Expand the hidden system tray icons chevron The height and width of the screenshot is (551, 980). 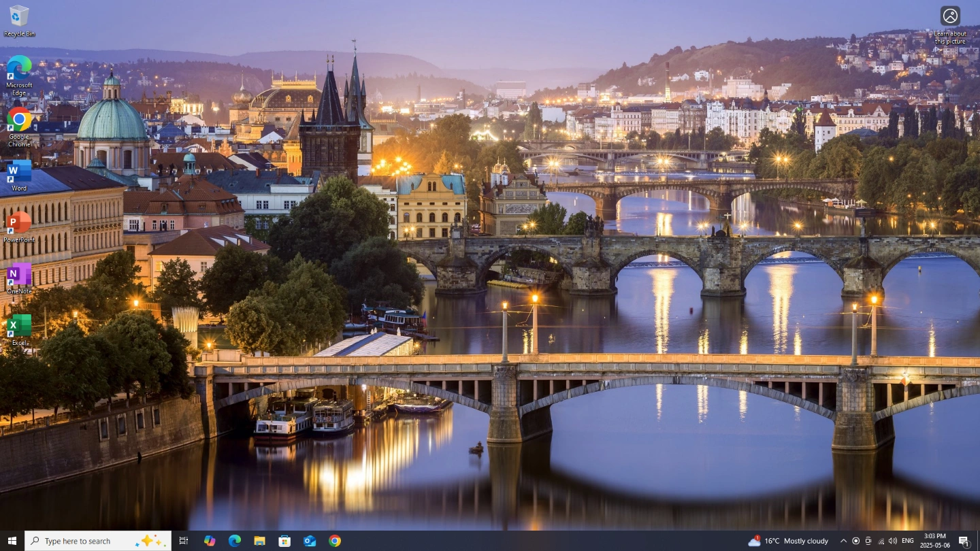(x=843, y=541)
